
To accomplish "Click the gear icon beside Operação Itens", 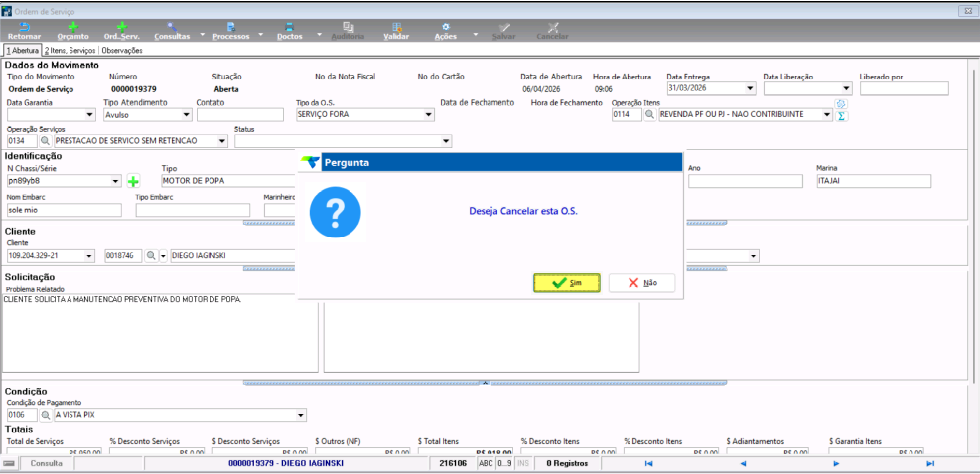I will [841, 104].
